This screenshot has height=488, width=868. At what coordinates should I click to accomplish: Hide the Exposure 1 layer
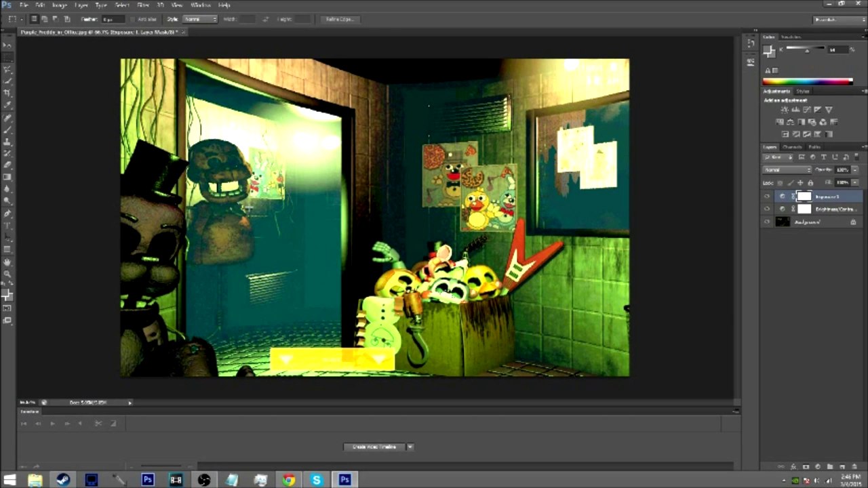pyautogui.click(x=767, y=197)
